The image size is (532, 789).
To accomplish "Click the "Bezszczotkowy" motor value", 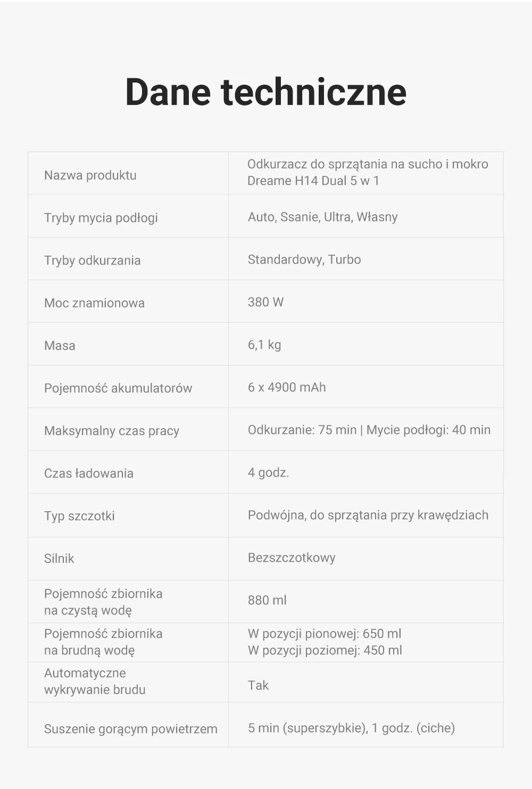I will coord(291,557).
